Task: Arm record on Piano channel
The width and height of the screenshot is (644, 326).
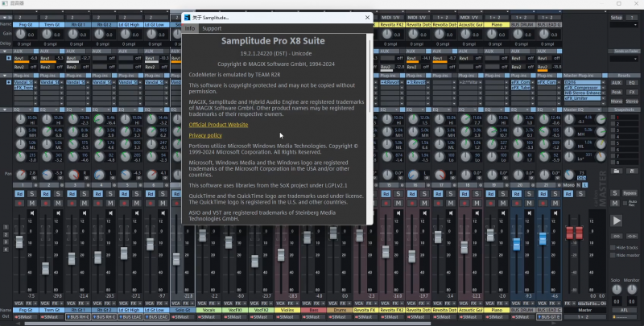Action: (x=490, y=203)
